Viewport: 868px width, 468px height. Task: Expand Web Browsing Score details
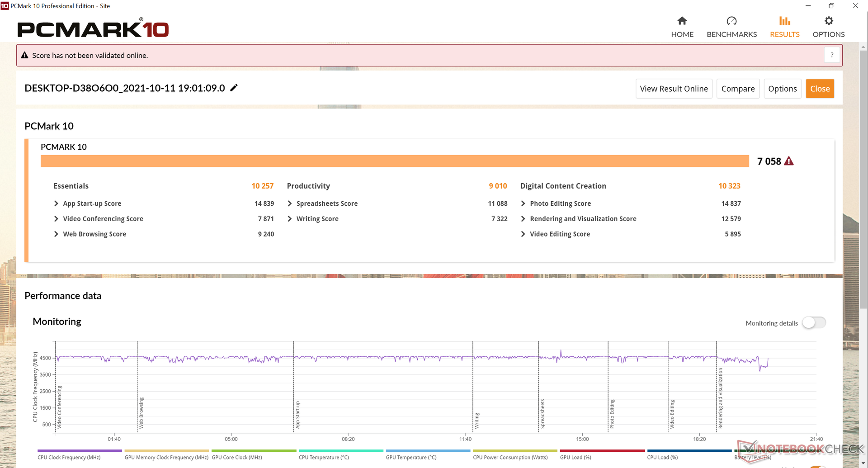(x=56, y=234)
